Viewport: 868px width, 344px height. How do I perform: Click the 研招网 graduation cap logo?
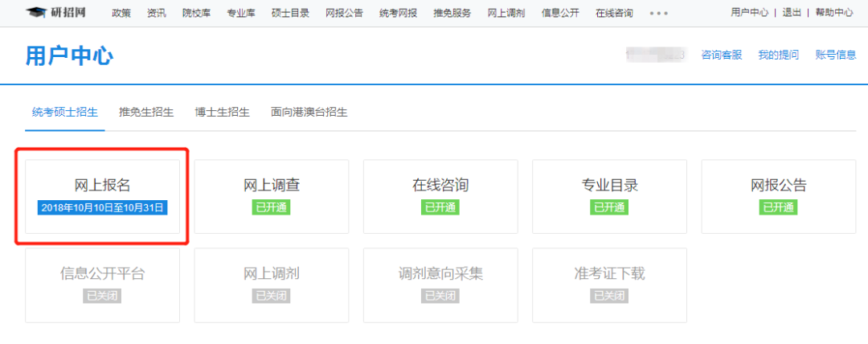[36, 13]
